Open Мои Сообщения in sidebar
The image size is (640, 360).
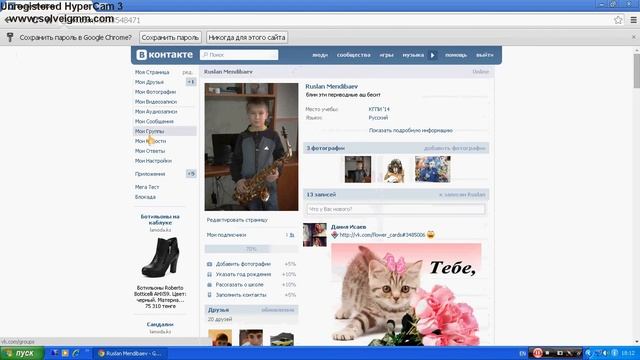[154, 121]
